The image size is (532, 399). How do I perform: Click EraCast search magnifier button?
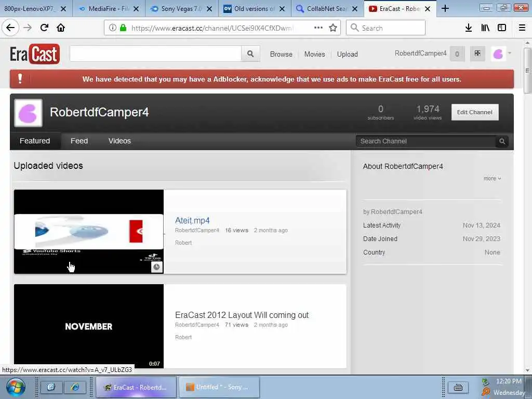pyautogui.click(x=250, y=54)
